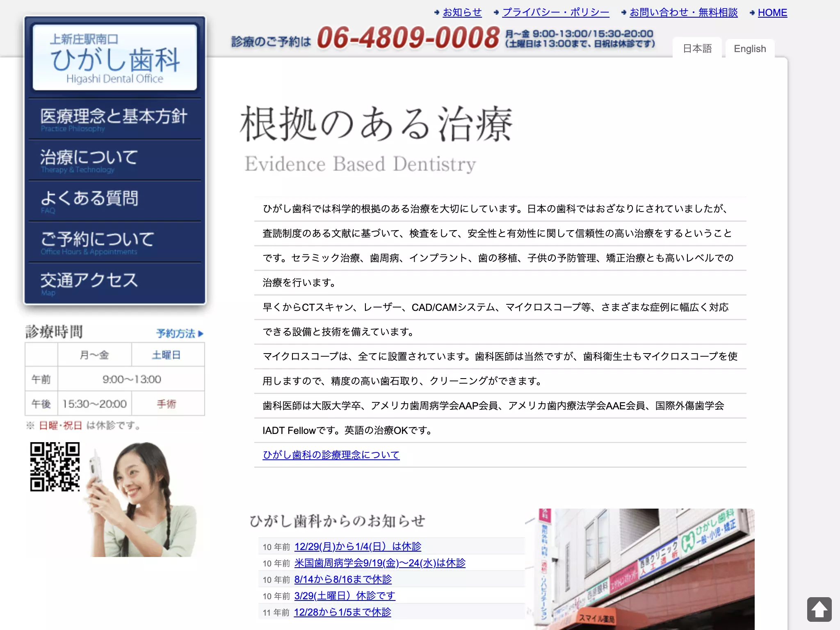The height and width of the screenshot is (630, 840).
Task: Open news 12/28から1/5まで休診
Action: pos(342,612)
